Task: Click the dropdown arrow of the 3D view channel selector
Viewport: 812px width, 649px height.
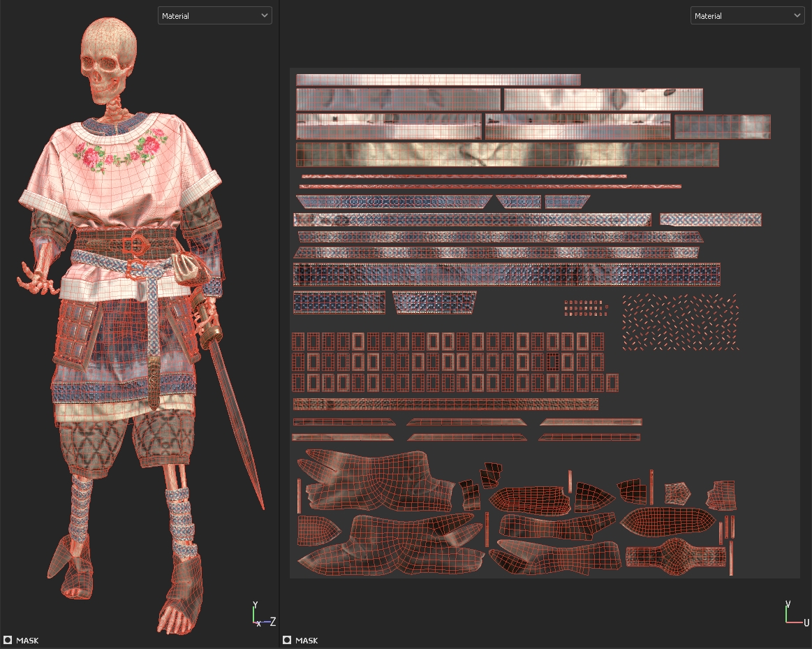Action: [x=264, y=15]
